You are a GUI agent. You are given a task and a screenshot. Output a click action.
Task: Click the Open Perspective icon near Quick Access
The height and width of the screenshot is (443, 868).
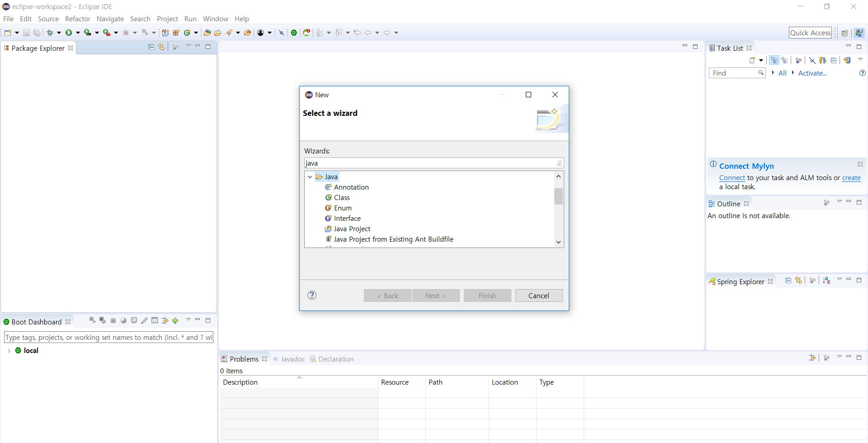click(844, 33)
